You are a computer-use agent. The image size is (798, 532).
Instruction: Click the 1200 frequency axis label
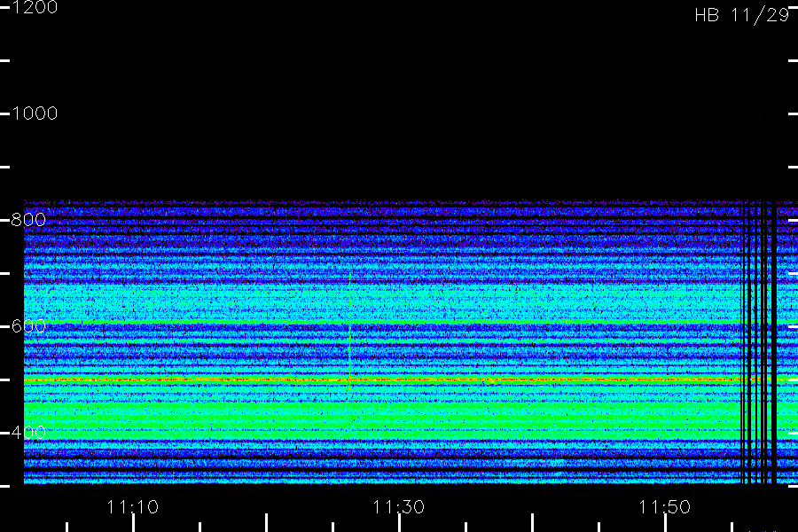point(35,7)
